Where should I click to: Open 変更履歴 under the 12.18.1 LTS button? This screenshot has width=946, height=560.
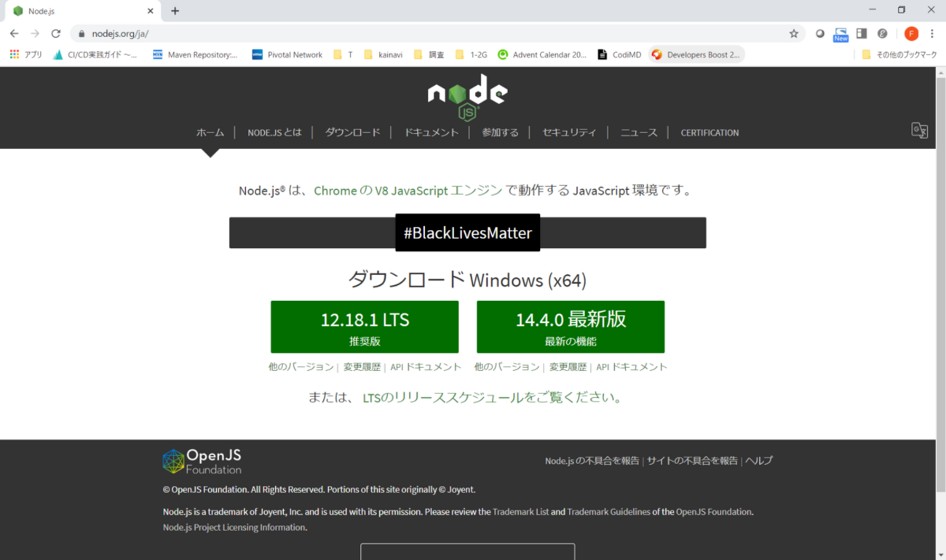coord(362,367)
